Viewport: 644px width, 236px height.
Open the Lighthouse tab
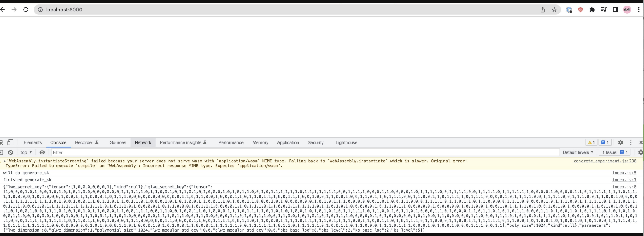[x=346, y=142]
